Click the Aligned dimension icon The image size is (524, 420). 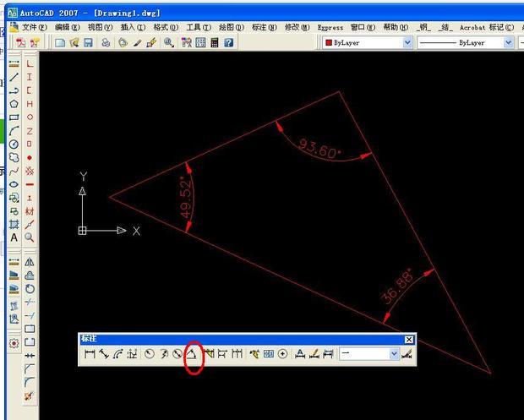104,354
